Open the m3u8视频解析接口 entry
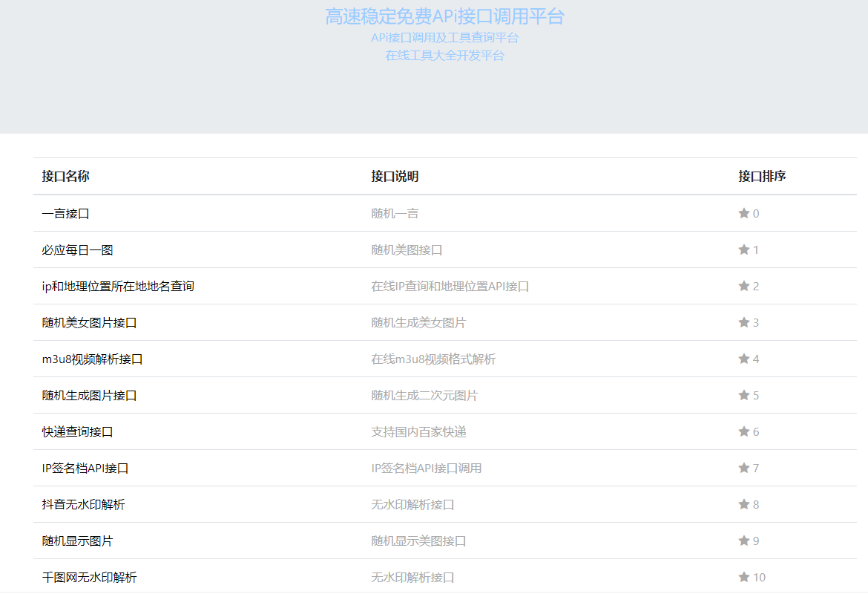The height and width of the screenshot is (594, 868). tap(92, 359)
